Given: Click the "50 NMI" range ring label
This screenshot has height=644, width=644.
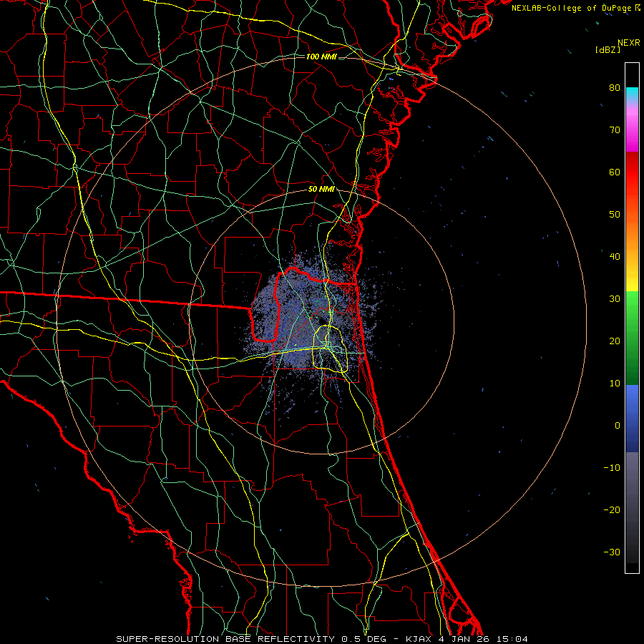Looking at the screenshot, I should 321,190.
